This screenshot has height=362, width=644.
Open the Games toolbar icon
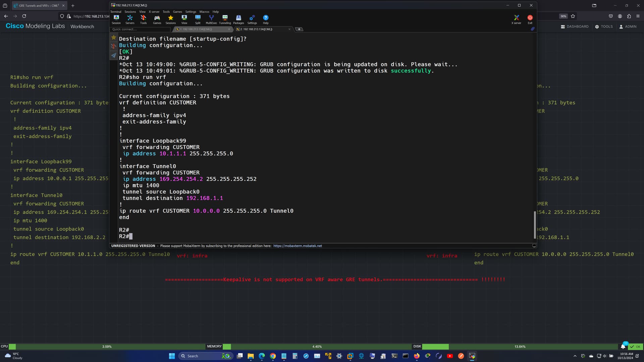pos(157,19)
